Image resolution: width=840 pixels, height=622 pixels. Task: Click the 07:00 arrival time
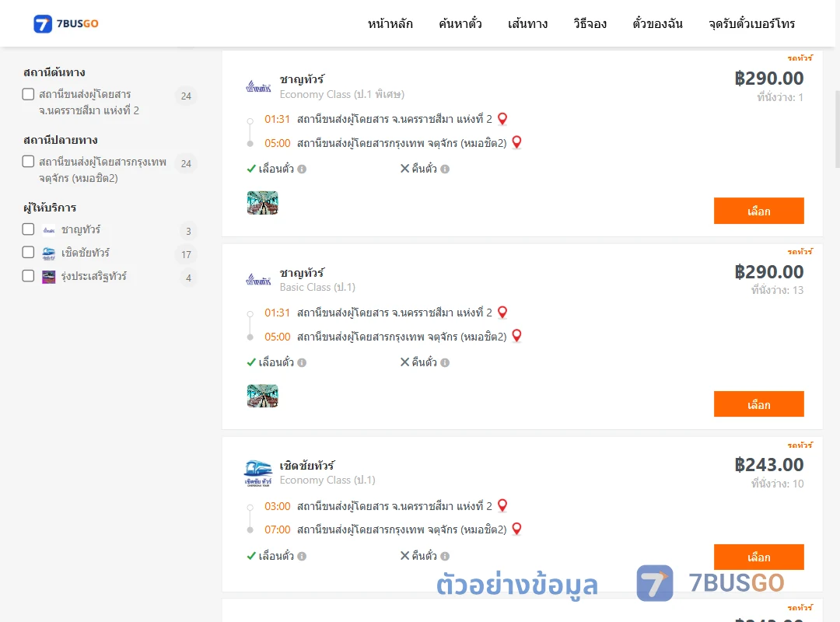click(278, 529)
